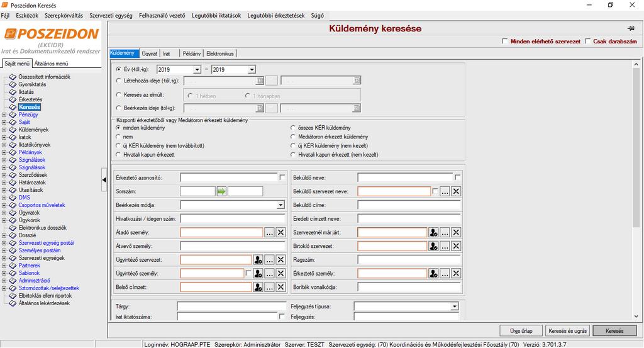Click into Beküldő neve input field
This screenshot has width=644, height=348.
click(405, 177)
